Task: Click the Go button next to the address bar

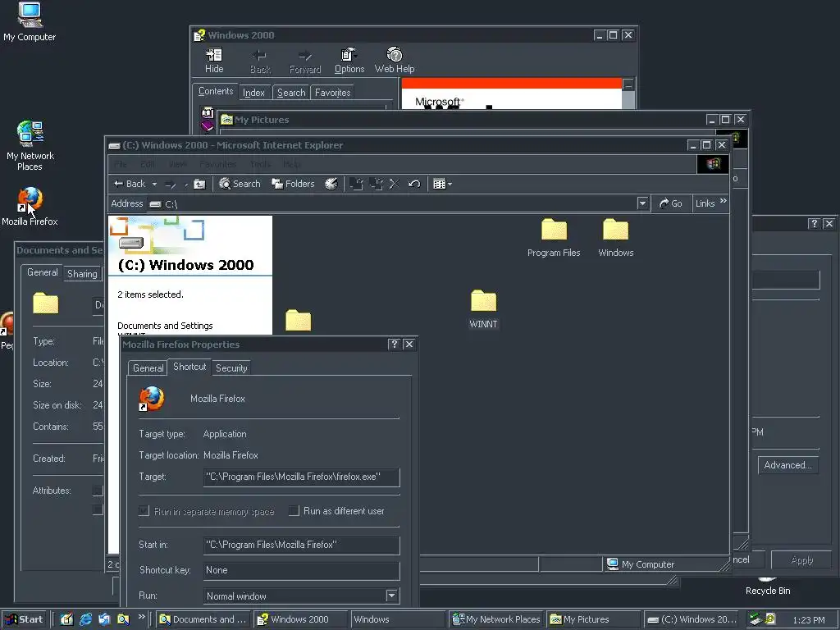Action: pos(671,203)
